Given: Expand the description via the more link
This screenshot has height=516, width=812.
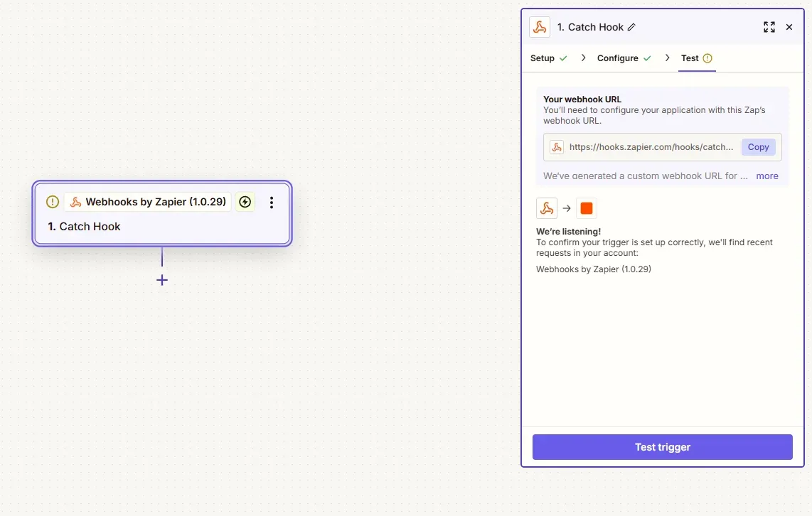Looking at the screenshot, I should coord(767,176).
